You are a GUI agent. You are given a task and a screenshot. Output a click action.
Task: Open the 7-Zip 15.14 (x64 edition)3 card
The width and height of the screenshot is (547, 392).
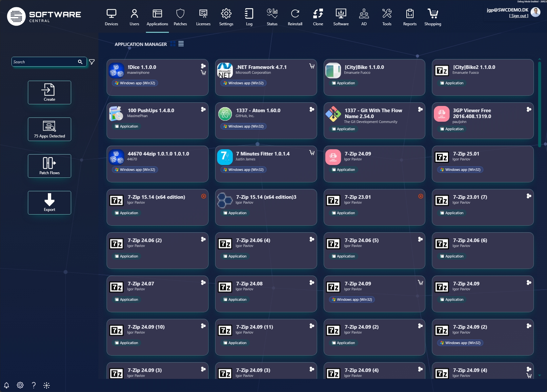point(266,207)
